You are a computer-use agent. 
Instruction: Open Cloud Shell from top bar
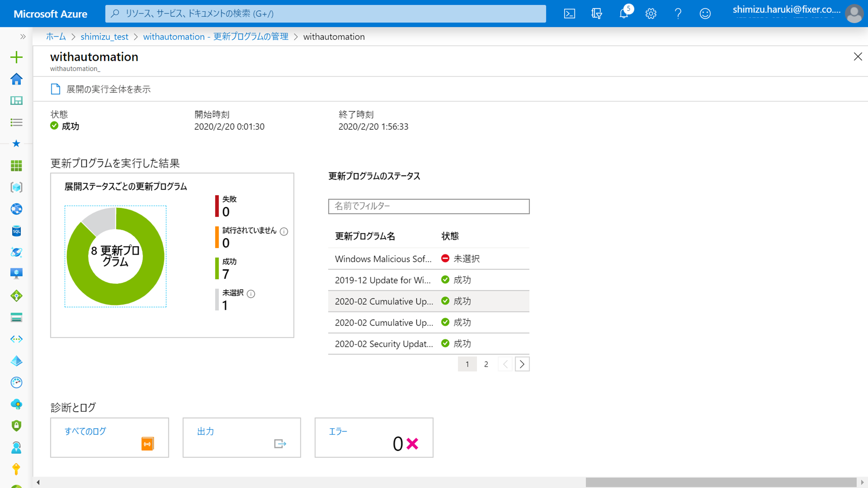coord(569,13)
